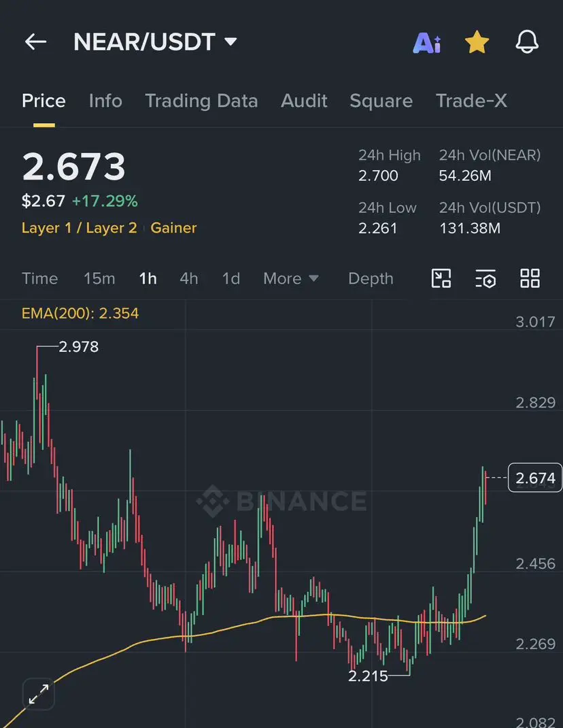
Task: Tap the 2.829 price axis label
Action: click(x=535, y=403)
